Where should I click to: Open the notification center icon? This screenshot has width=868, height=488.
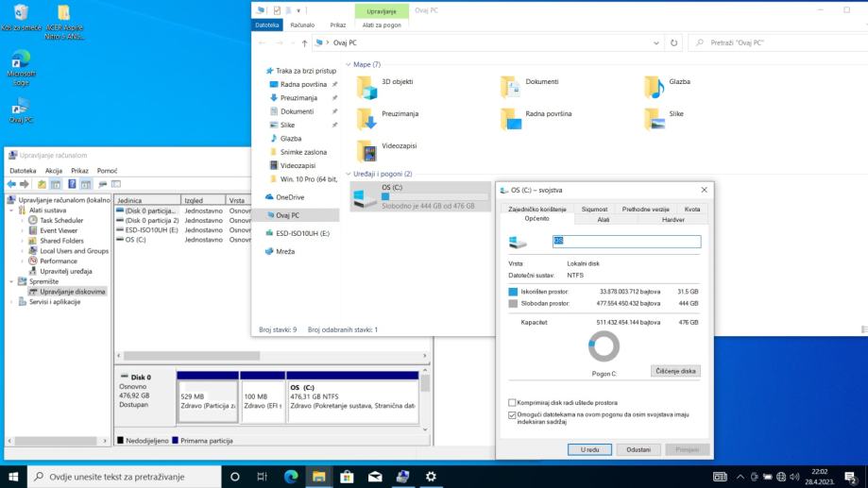click(851, 477)
